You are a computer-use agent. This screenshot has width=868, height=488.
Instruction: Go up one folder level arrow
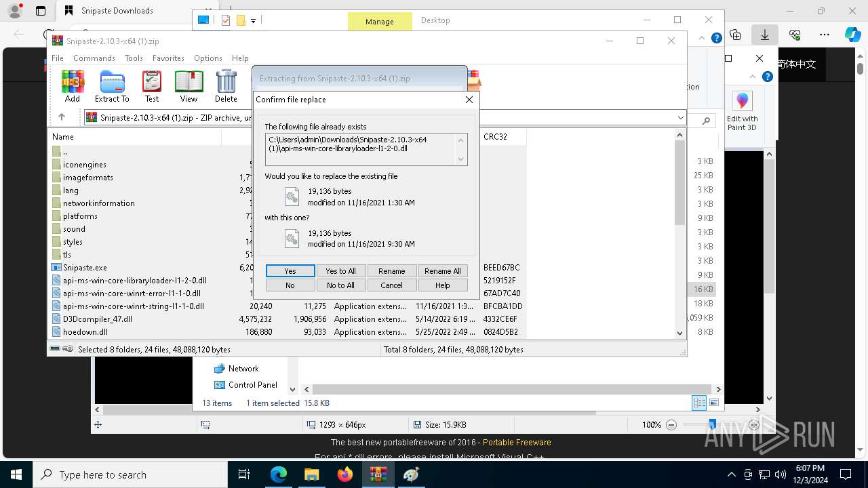61,117
